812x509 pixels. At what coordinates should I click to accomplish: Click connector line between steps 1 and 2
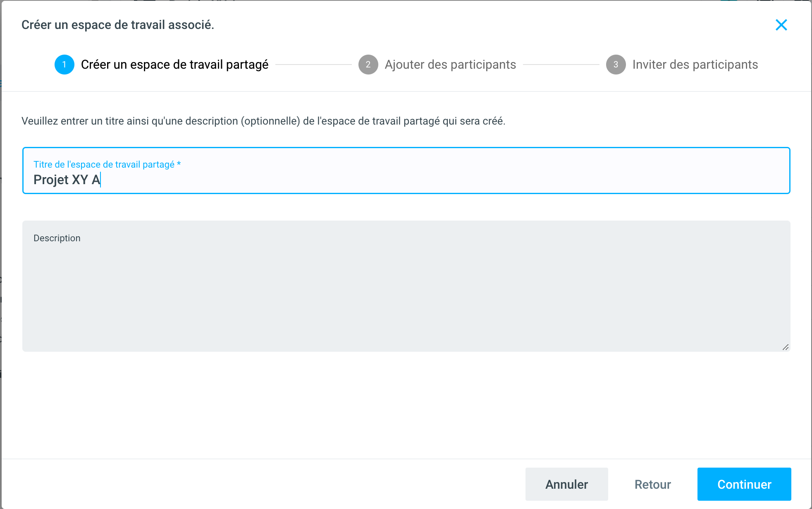coord(313,65)
